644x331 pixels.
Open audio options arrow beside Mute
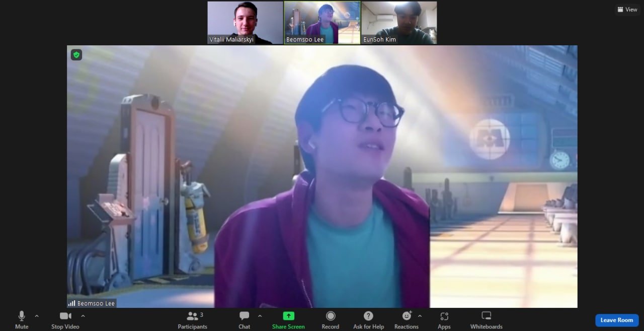[37, 316]
